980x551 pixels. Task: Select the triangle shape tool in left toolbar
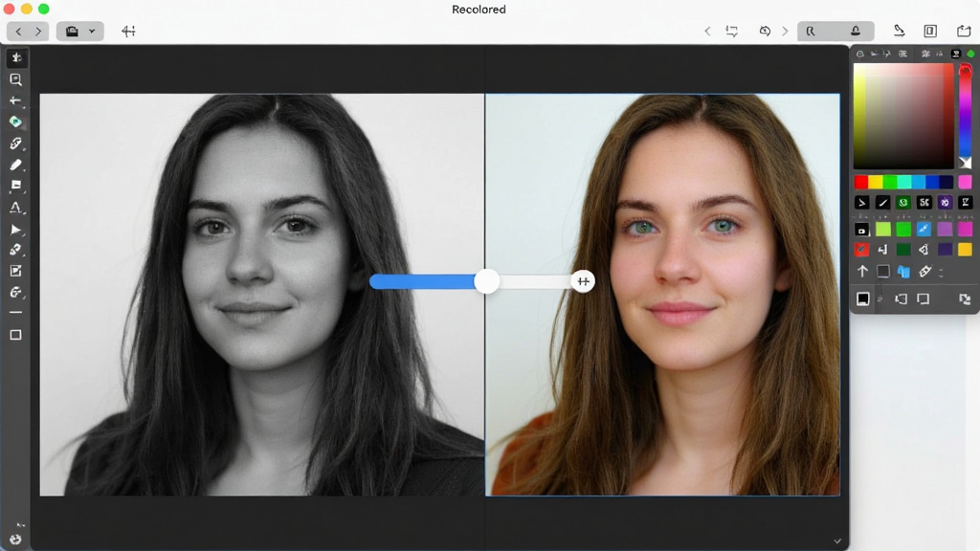click(x=15, y=208)
